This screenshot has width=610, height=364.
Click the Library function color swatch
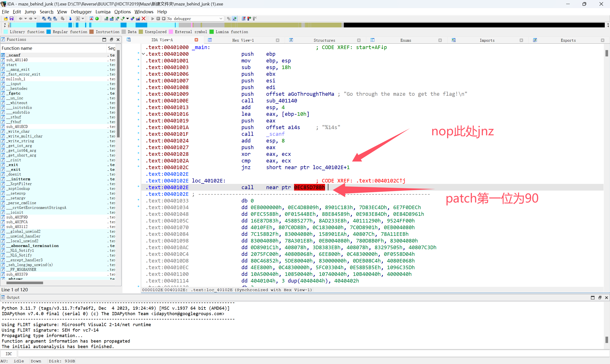[6, 32]
